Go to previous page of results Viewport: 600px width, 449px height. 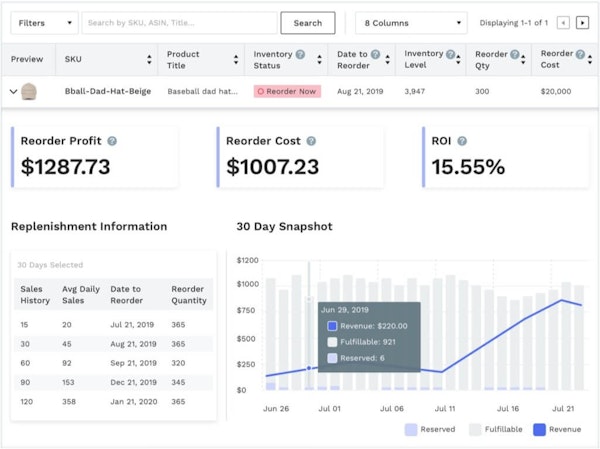click(x=563, y=23)
